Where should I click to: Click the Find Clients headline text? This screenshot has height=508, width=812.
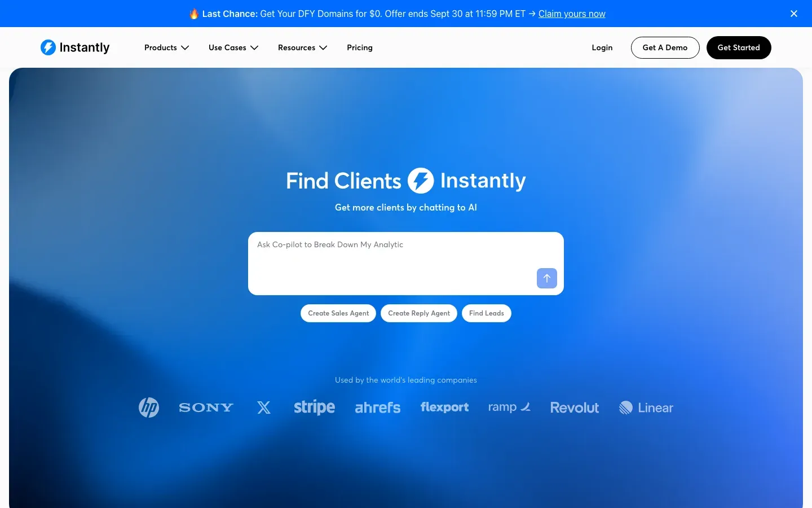point(343,181)
